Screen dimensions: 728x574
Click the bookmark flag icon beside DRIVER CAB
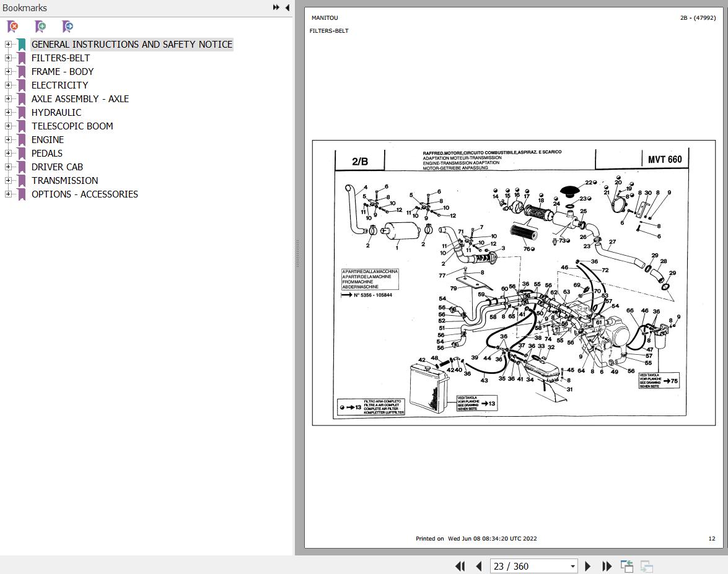tap(22, 167)
